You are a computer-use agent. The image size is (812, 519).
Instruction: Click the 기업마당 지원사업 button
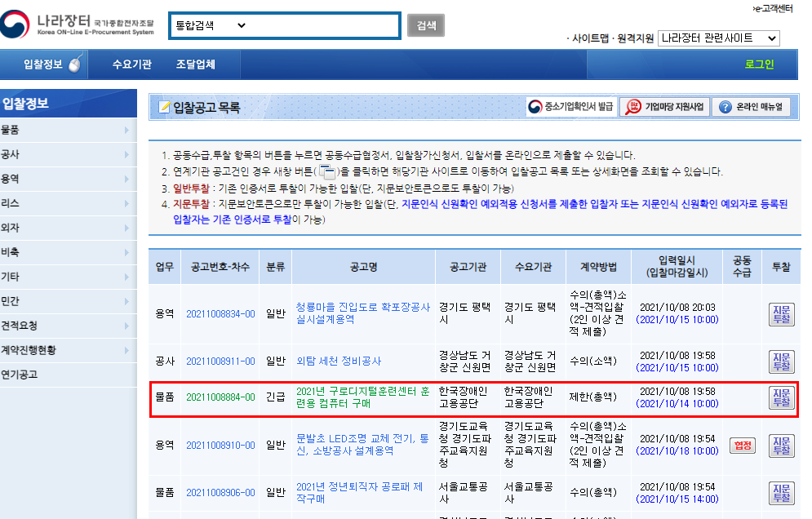[665, 107]
